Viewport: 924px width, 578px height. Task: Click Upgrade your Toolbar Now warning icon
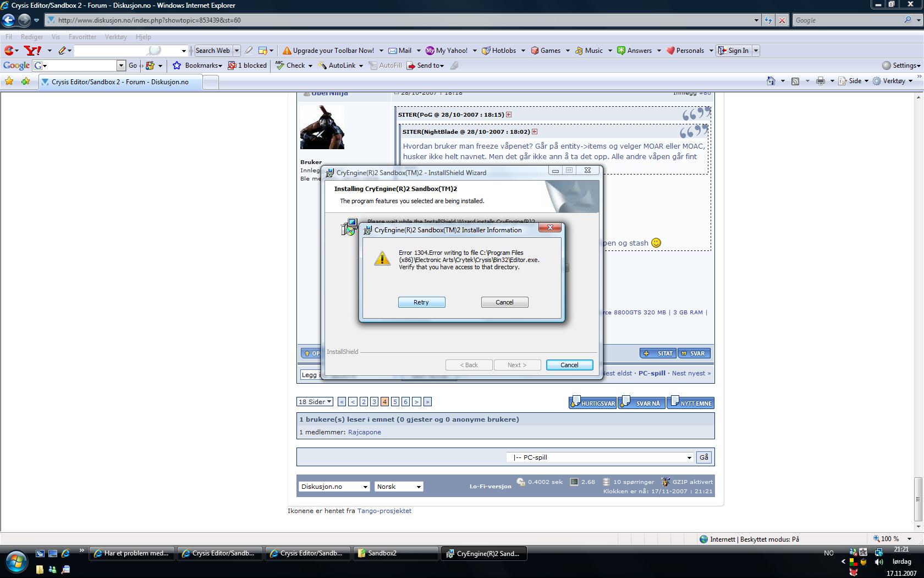click(x=287, y=51)
